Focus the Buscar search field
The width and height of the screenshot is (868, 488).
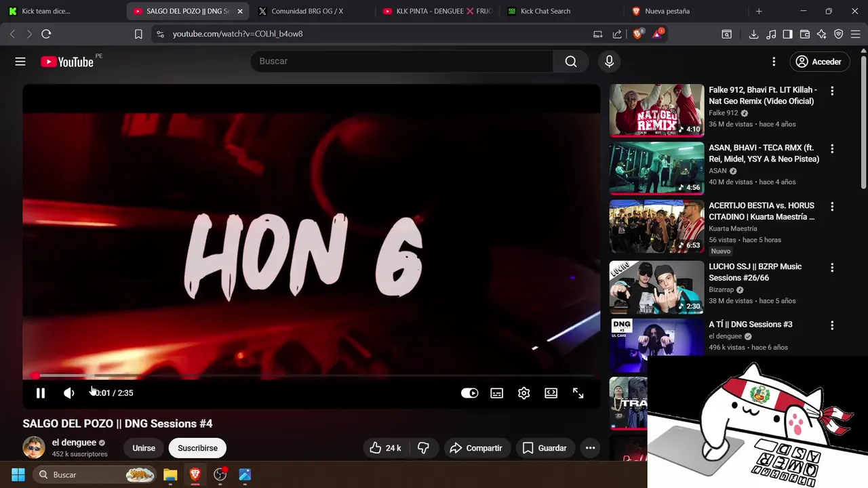tap(402, 61)
